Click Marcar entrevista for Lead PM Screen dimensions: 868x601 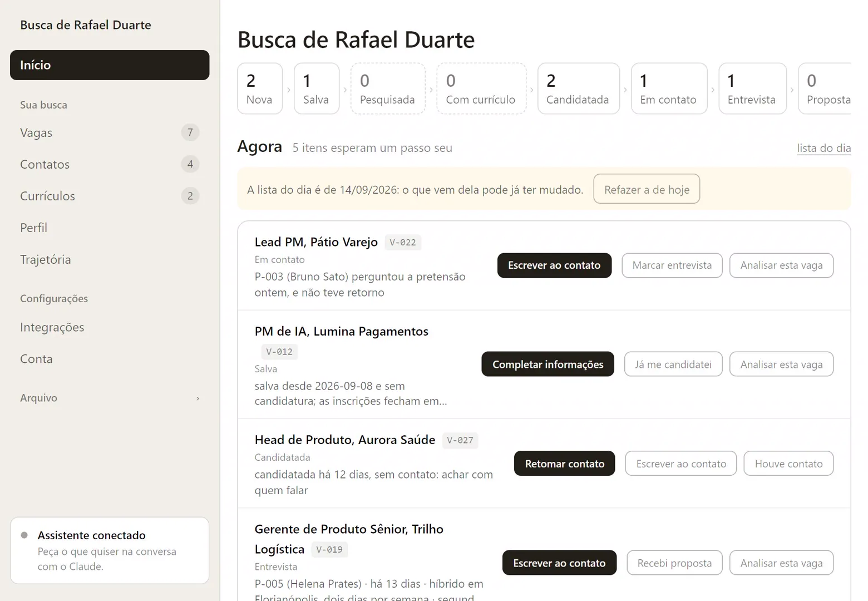pyautogui.click(x=672, y=265)
